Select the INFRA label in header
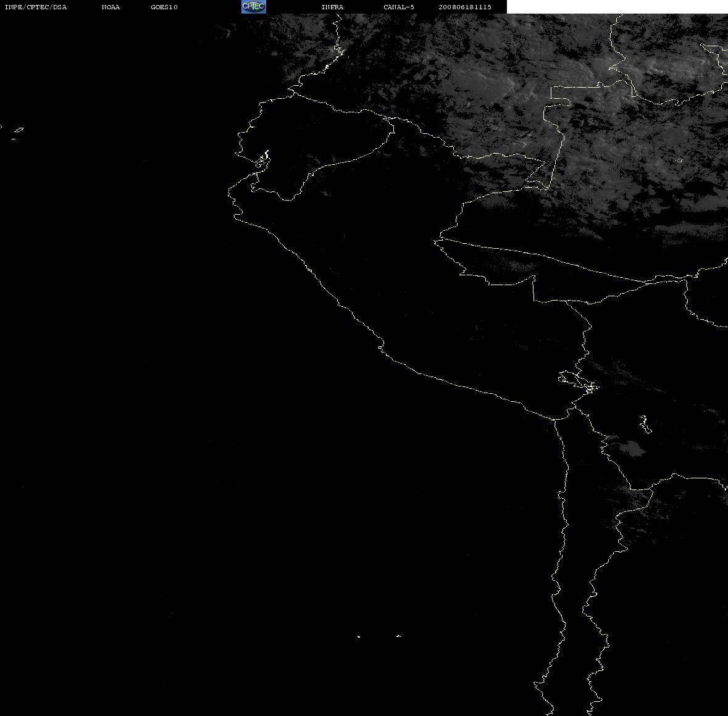 point(332,7)
